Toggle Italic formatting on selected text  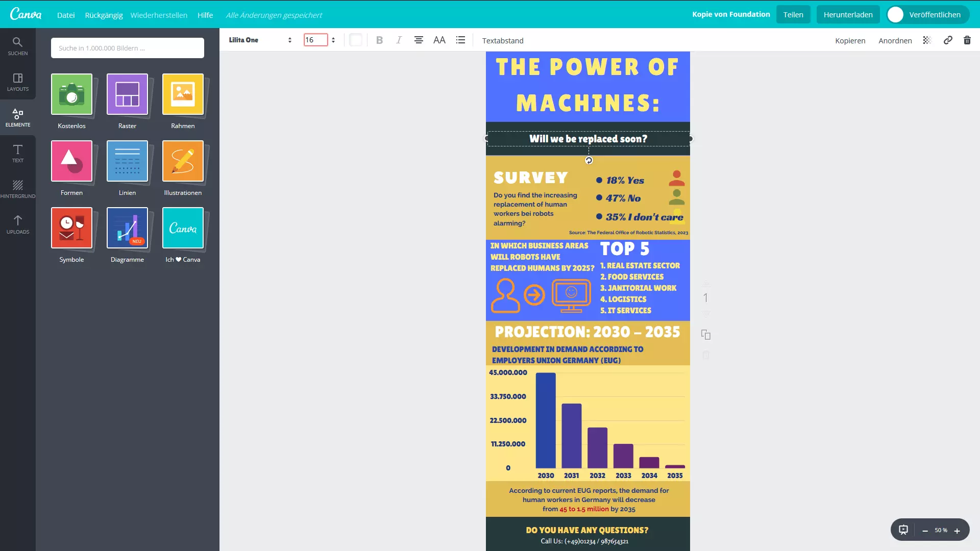(399, 40)
